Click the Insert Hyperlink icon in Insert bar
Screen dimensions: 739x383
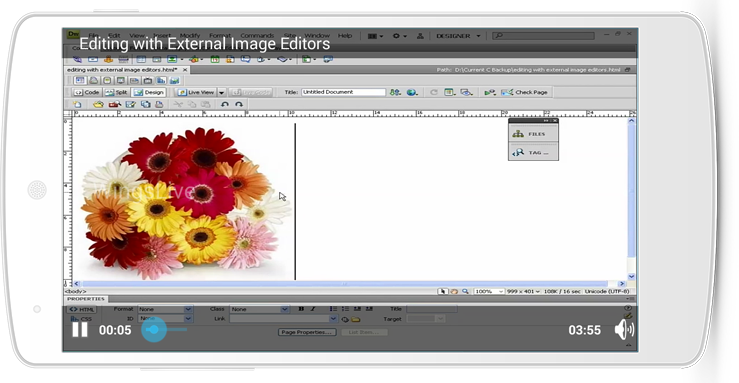point(77,59)
